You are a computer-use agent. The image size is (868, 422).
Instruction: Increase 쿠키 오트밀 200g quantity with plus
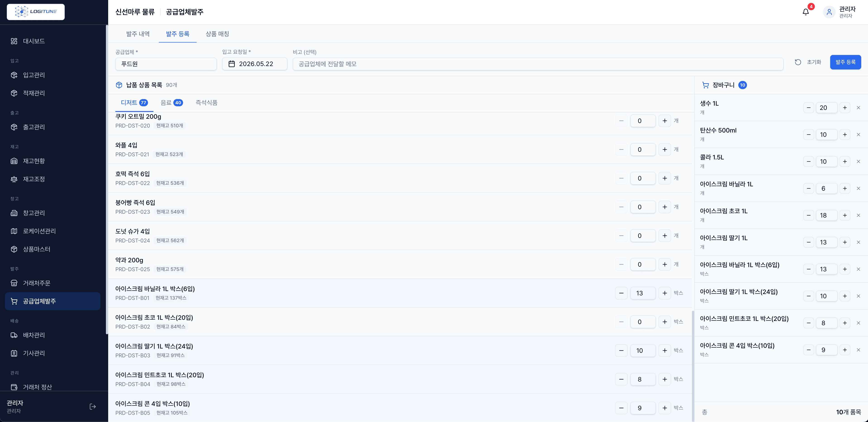(665, 121)
